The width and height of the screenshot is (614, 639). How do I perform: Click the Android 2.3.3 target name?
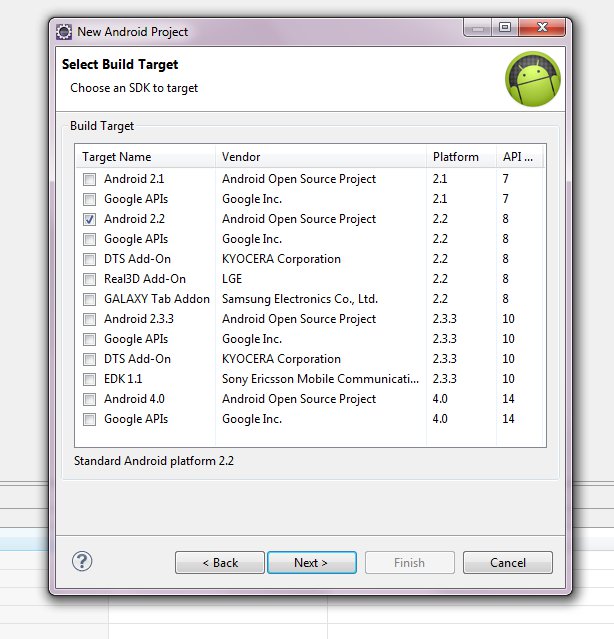[139, 319]
